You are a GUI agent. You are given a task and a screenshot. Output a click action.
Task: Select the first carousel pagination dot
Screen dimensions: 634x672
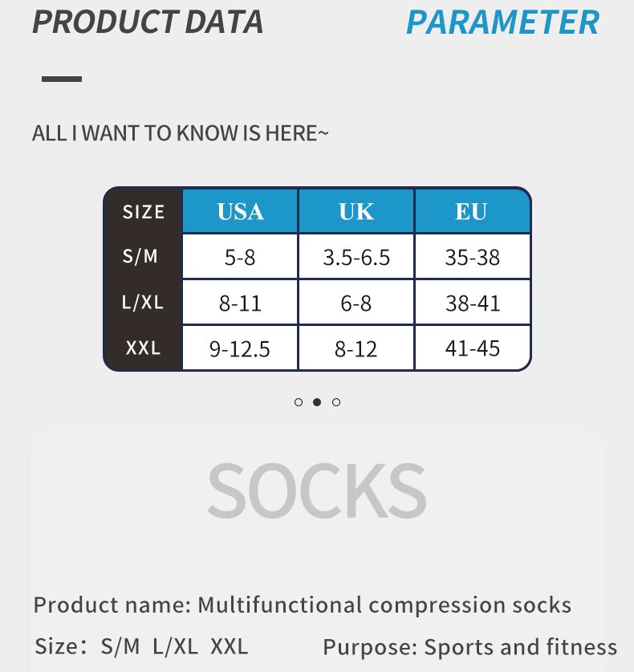click(x=299, y=402)
